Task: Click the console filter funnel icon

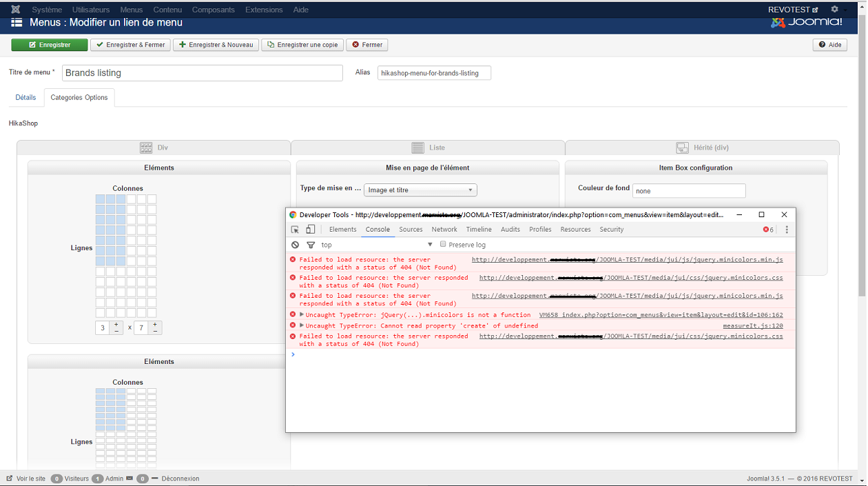Action: coord(311,245)
